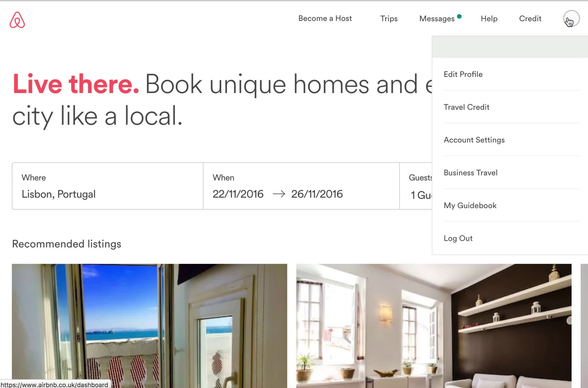
Task: Click the Become a Host button
Action: [x=325, y=18]
